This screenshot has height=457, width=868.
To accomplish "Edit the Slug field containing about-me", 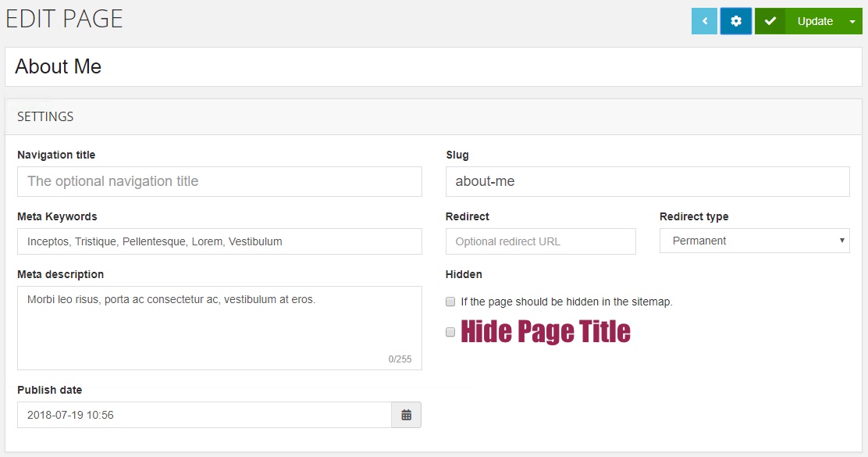I will click(x=648, y=181).
